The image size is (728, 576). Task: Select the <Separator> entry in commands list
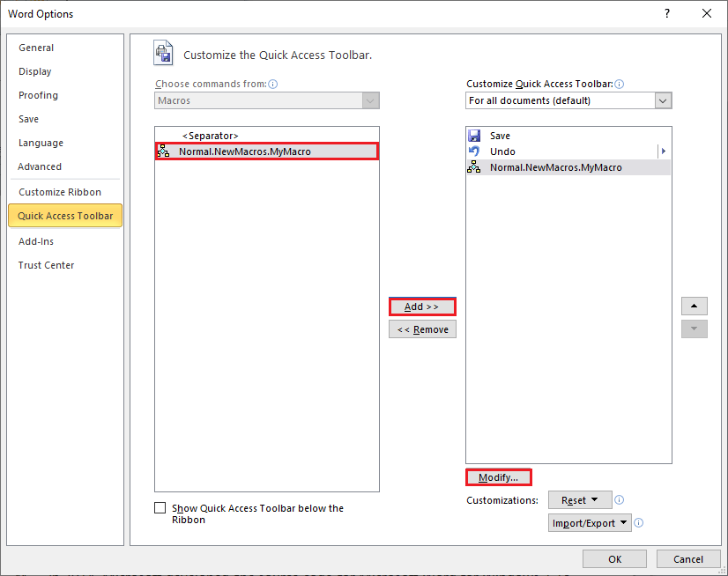point(267,136)
